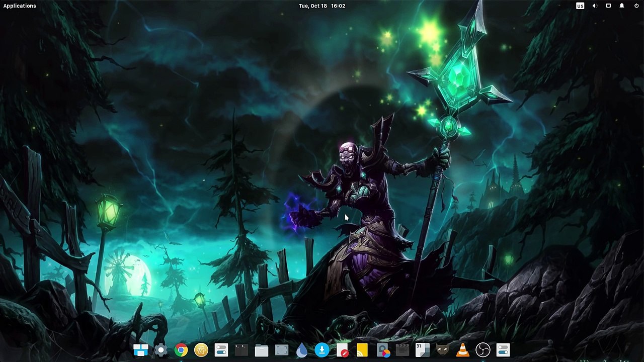Image resolution: width=644 pixels, height=362 pixels.
Task: Launch Multitasking View from the dock
Action: click(141, 350)
